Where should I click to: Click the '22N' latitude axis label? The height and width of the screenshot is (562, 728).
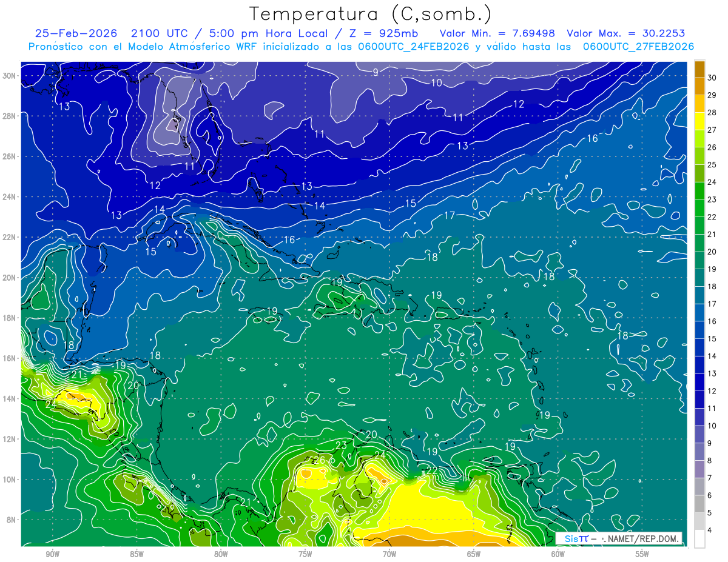click(x=10, y=237)
